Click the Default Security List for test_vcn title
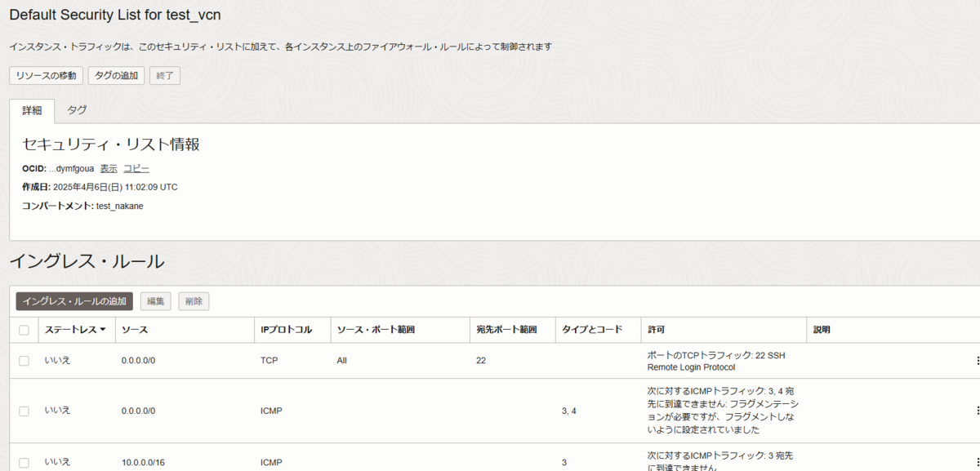Viewport: 980px width, 471px height. tap(114, 15)
